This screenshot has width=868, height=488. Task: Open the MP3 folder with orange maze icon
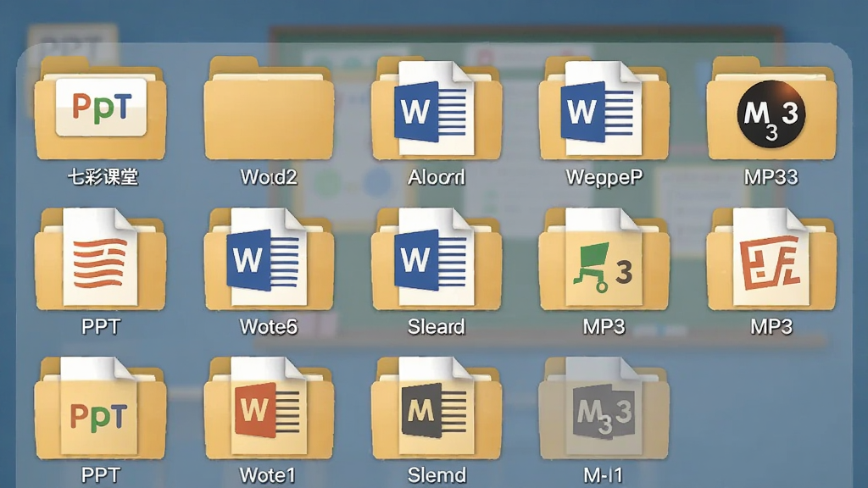tap(771, 258)
